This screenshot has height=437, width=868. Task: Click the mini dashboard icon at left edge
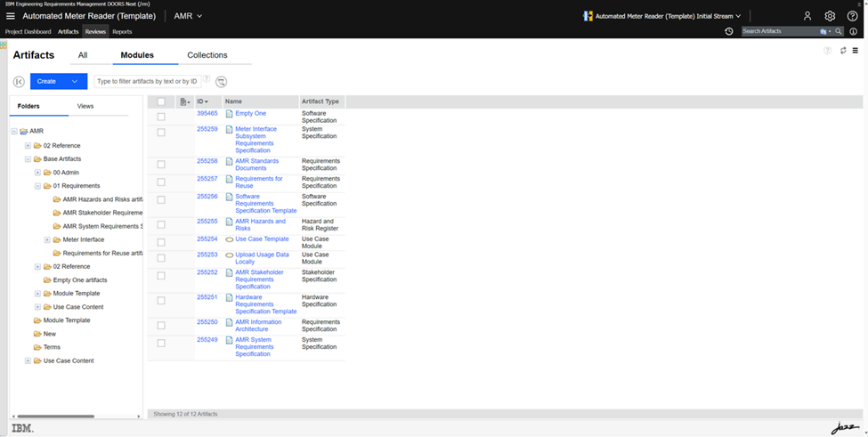coord(4,45)
